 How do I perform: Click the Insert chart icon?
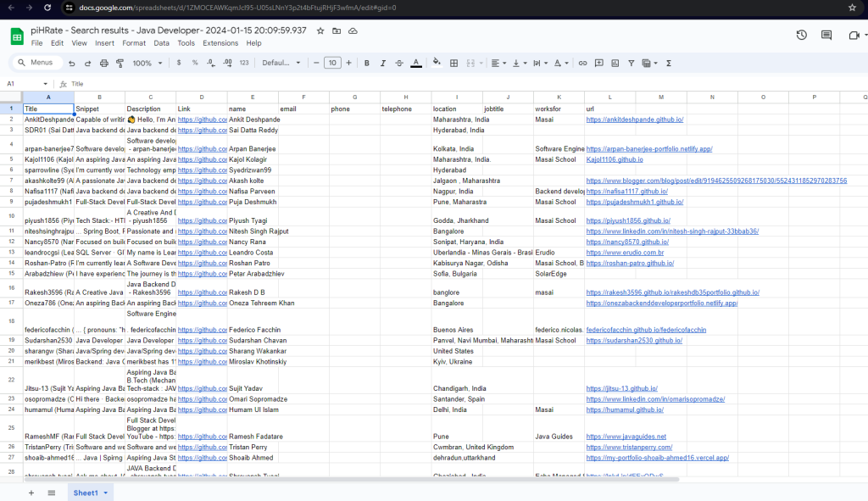(615, 63)
